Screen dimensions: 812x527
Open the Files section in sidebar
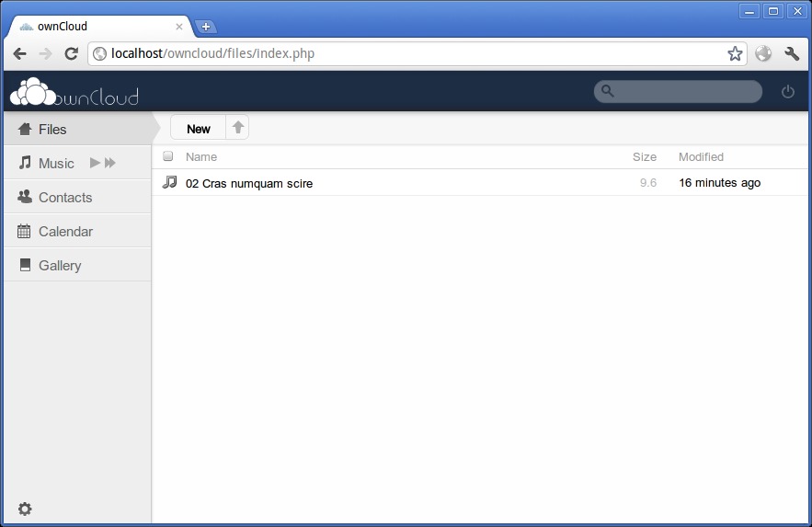[77, 129]
